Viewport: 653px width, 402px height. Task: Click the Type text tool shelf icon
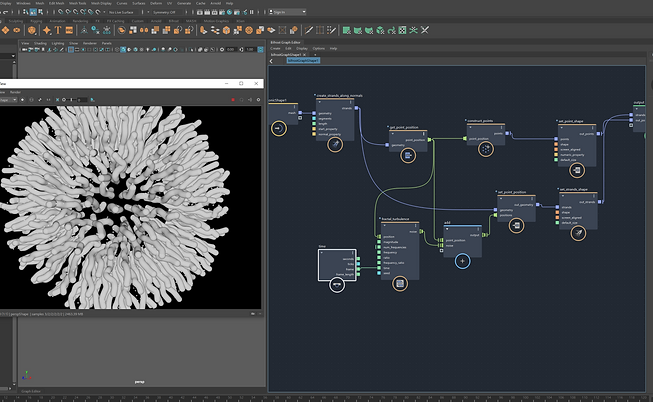coord(58,30)
